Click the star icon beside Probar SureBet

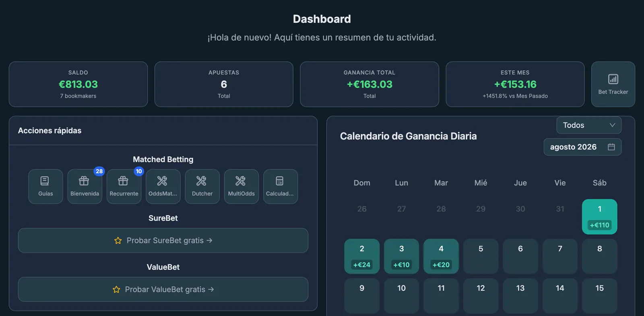[x=118, y=240]
